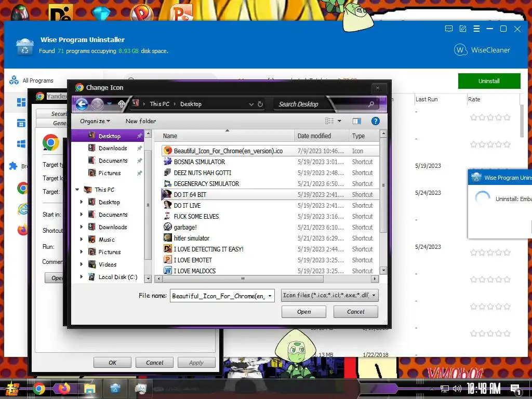Image resolution: width=532 pixels, height=399 pixels.
Task: Expand Videos under This PC
Action: (82, 264)
